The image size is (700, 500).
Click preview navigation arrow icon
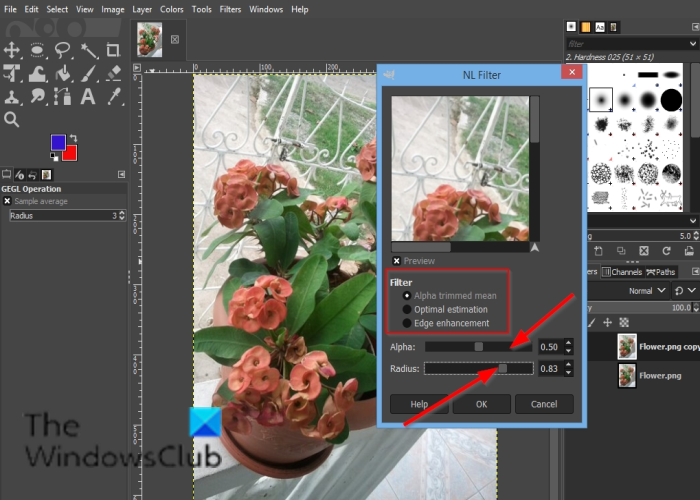coord(534,247)
